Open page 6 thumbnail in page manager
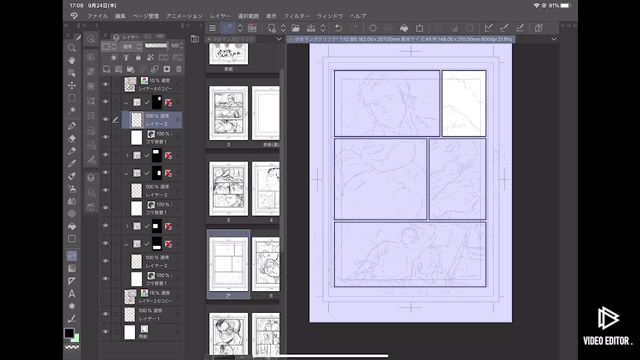The width and height of the screenshot is (640, 360). [x=266, y=264]
